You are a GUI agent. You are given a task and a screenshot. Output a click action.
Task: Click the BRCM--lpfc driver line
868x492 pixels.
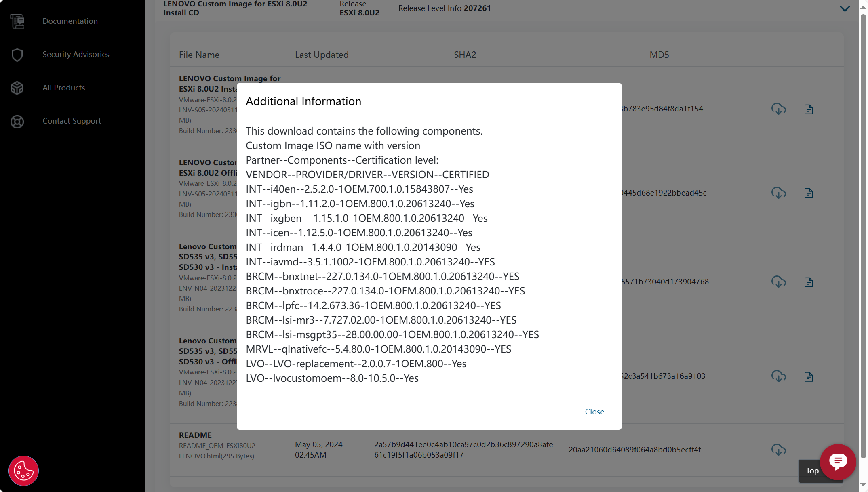373,305
